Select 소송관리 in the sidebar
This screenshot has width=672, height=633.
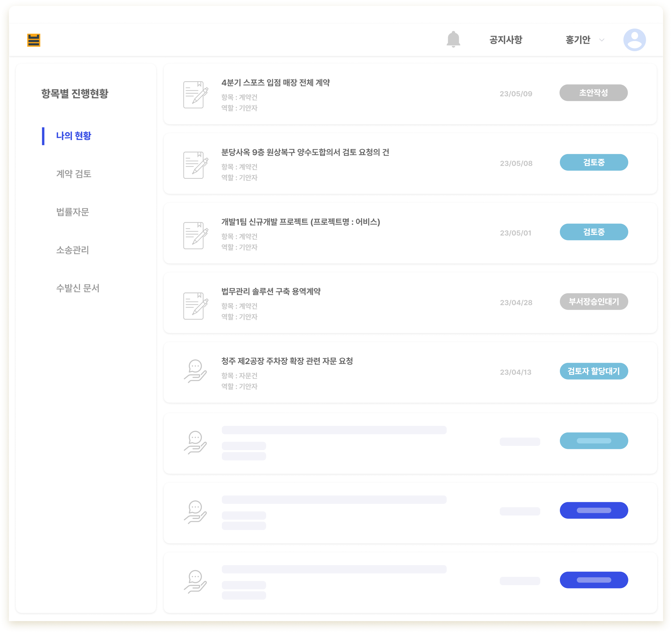pos(72,250)
